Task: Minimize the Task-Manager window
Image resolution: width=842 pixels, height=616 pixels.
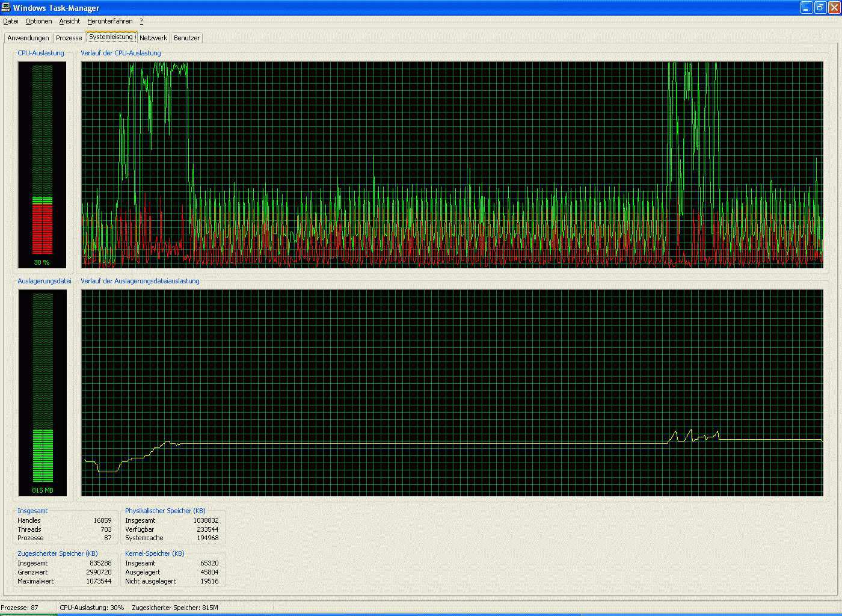Action: (807, 8)
